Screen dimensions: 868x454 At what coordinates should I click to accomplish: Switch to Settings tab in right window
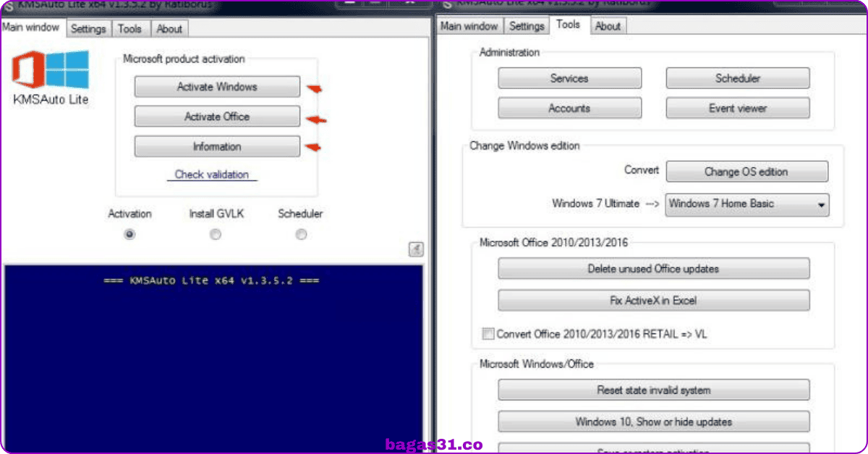pos(527,26)
